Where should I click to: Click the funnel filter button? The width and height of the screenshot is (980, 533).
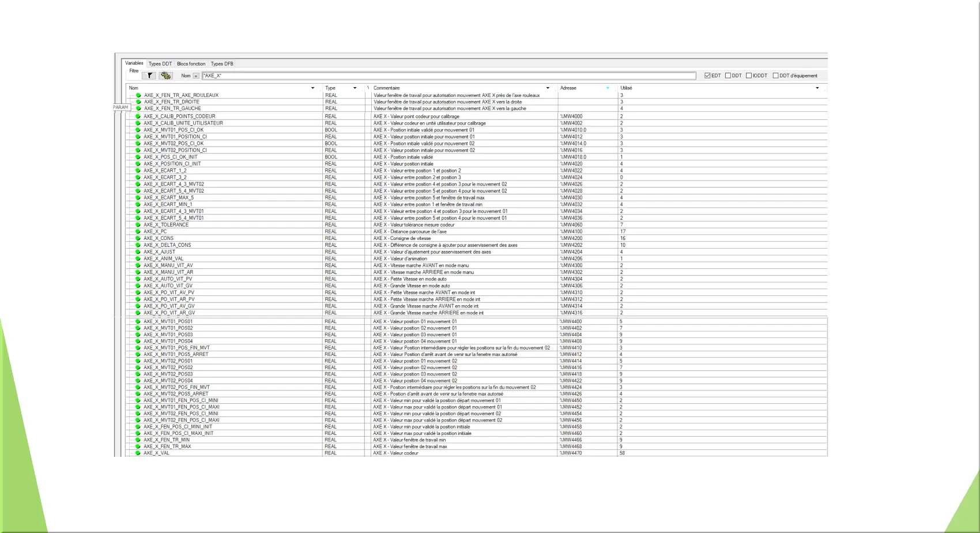149,76
